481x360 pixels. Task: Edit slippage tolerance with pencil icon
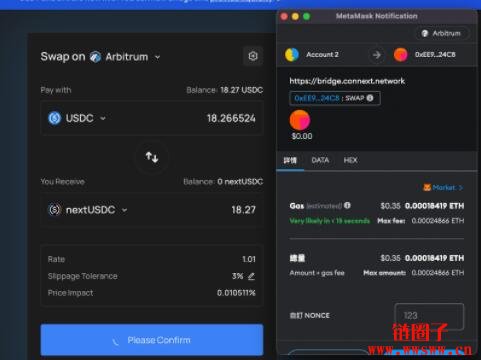point(252,276)
